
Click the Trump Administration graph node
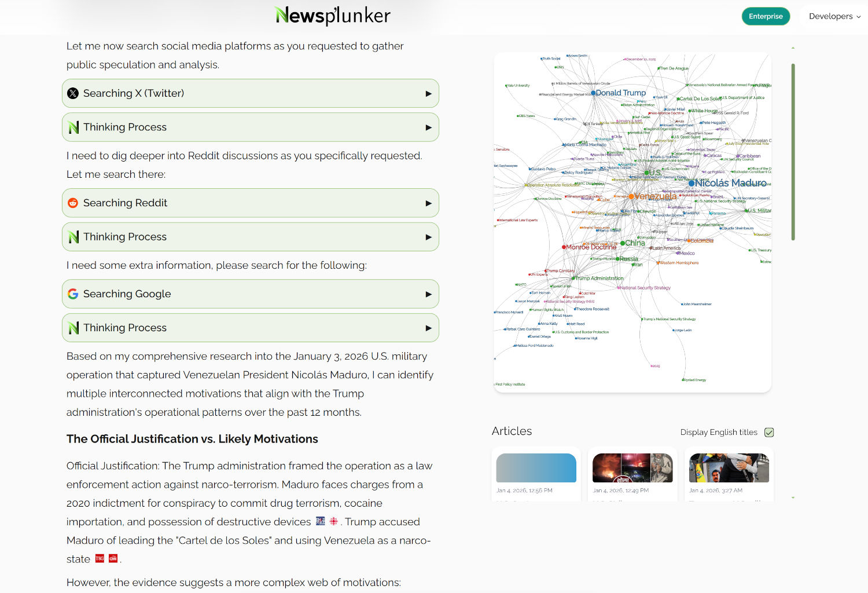coord(573,279)
